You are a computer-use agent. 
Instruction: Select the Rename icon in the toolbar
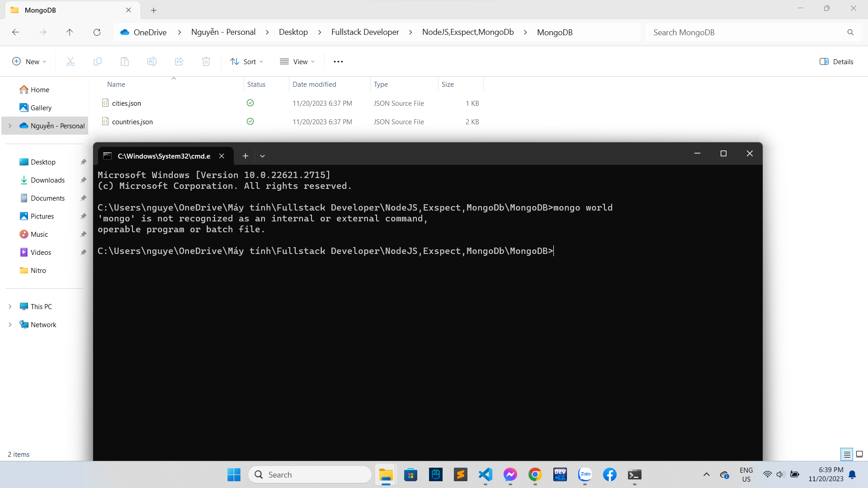[152, 61]
